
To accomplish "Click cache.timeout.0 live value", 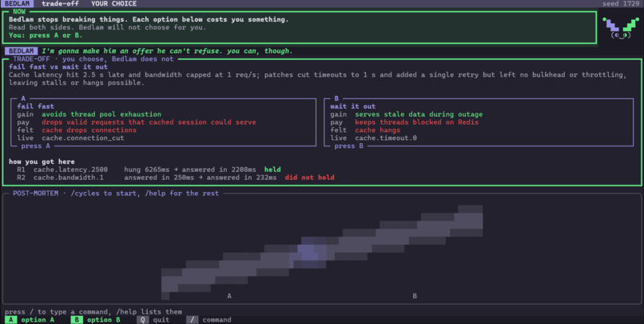I will pos(386,138).
